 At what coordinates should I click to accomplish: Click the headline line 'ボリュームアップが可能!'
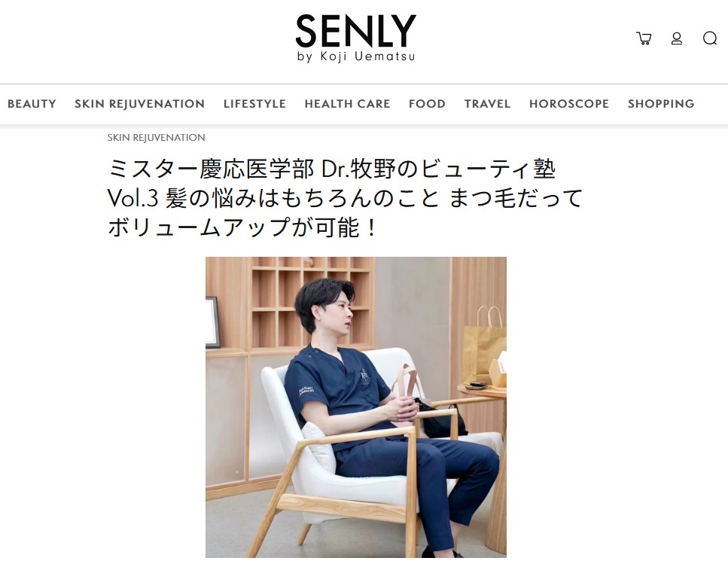[242, 227]
